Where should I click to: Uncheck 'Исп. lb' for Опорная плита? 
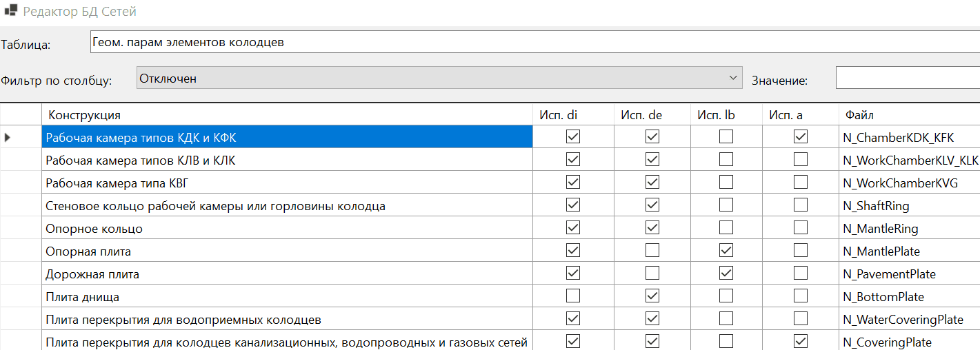tap(726, 251)
